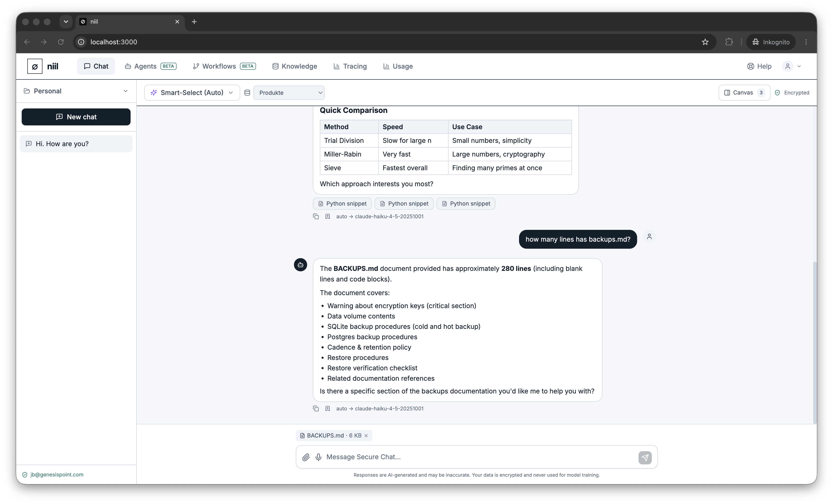833x504 pixels.
Task: Open the browser extensions puzzle icon
Action: pyautogui.click(x=729, y=42)
